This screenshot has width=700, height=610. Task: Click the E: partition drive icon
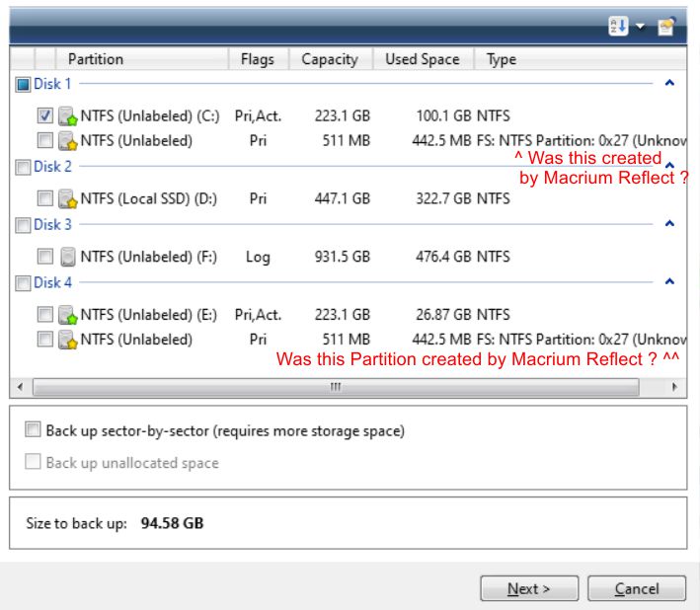pyautogui.click(x=68, y=315)
